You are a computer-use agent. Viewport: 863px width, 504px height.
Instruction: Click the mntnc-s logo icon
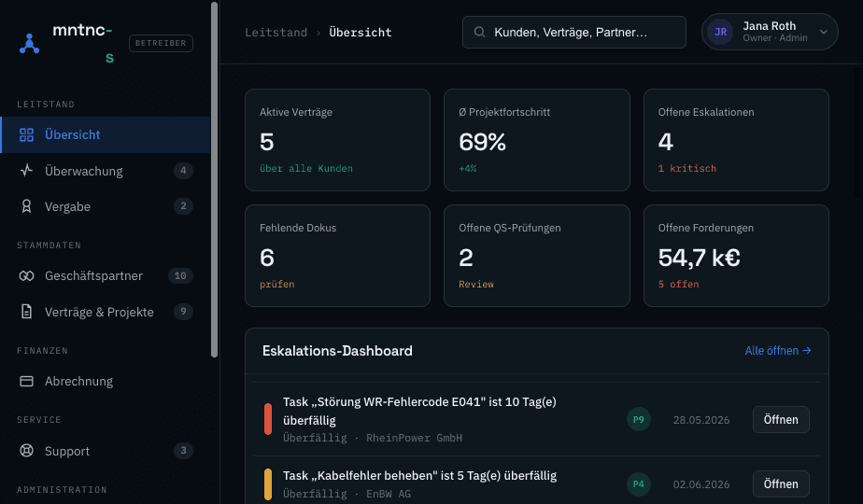coord(29,44)
